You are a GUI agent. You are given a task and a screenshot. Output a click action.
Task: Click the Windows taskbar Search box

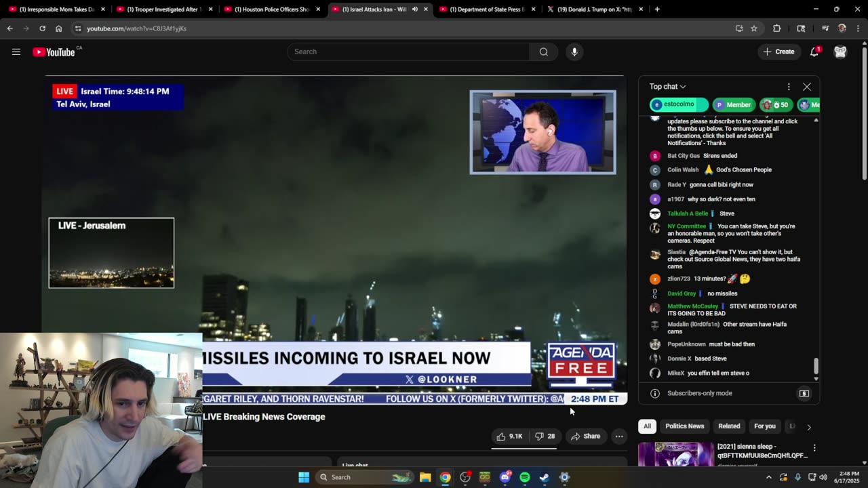point(365,477)
